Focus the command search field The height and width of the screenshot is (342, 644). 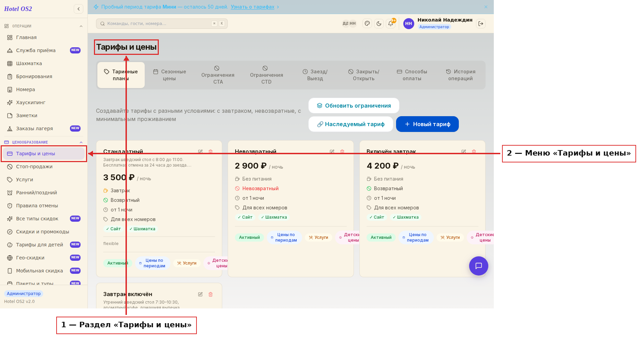pyautogui.click(x=162, y=24)
